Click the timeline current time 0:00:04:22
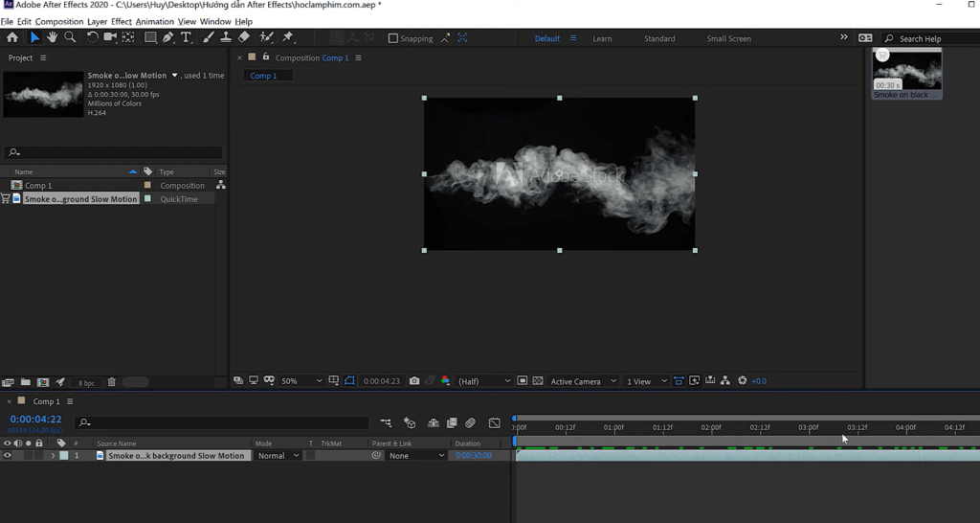 coord(35,420)
